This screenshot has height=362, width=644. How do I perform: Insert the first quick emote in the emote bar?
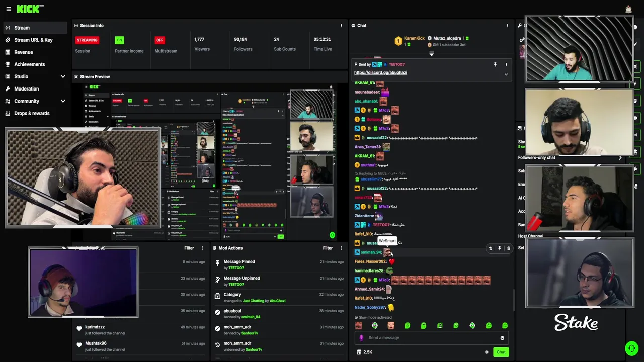tap(358, 326)
